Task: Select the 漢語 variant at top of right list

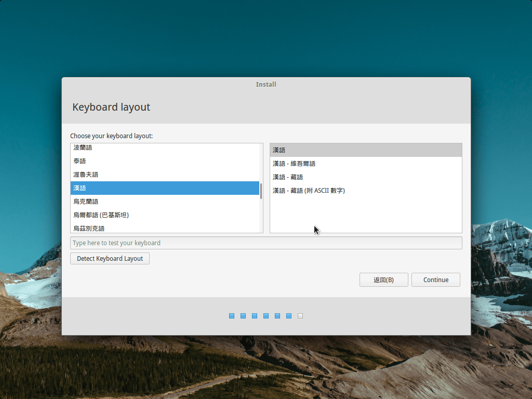Action: [365, 150]
